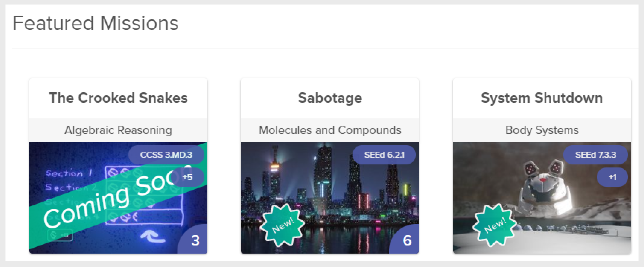Open the System Shutdown robot thumbnail
644x267 pixels.
click(x=542, y=198)
